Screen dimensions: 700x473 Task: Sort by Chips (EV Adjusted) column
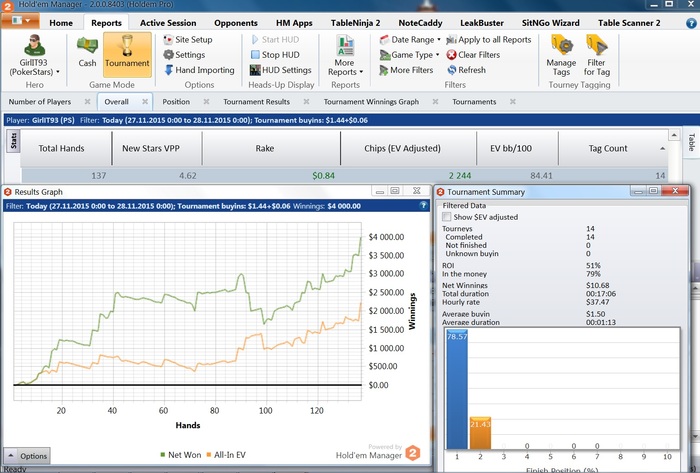[x=408, y=148]
